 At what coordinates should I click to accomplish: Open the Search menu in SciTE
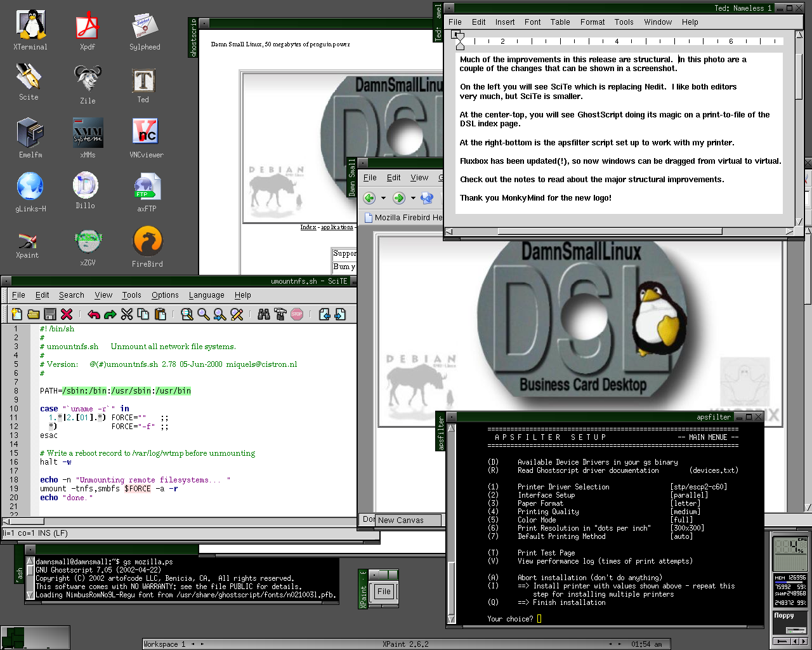coord(72,295)
